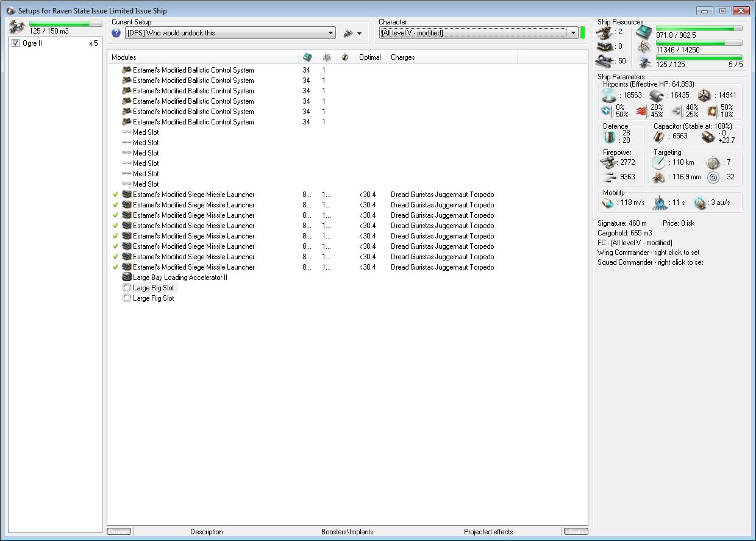Sort by the Charges column header
756x541 pixels.
coord(452,57)
